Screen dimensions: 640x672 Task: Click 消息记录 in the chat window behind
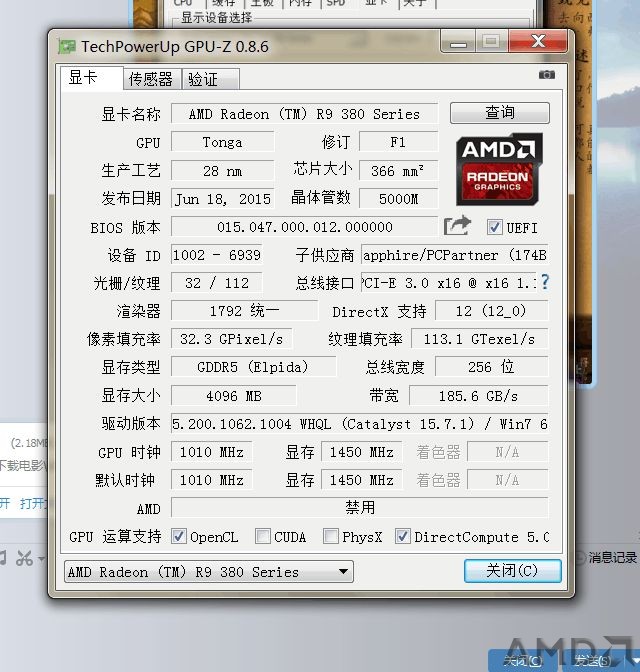[612, 557]
